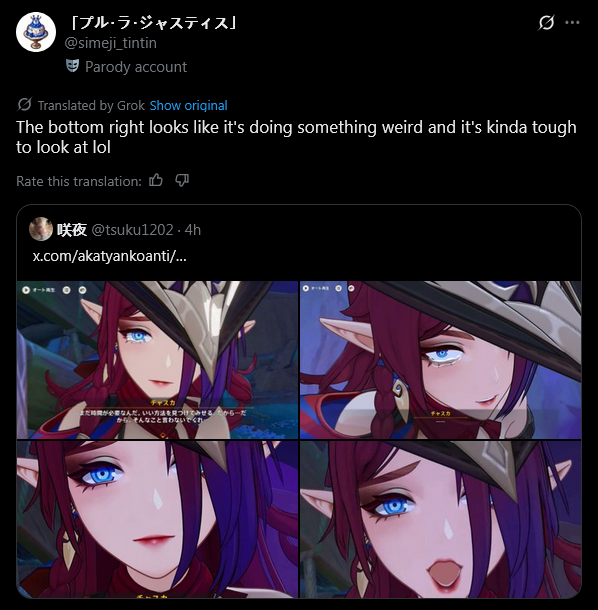598x610 pixels.
Task: Open the x.com/akatyankoanti link
Action: [110, 256]
